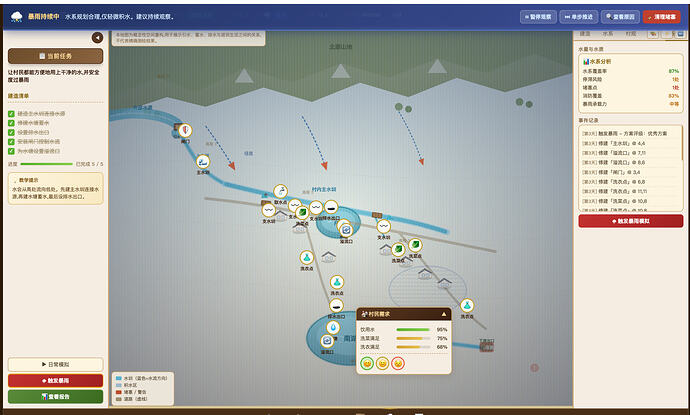
Task: Switch to the 水系 tab in the right panel
Action: (608, 34)
